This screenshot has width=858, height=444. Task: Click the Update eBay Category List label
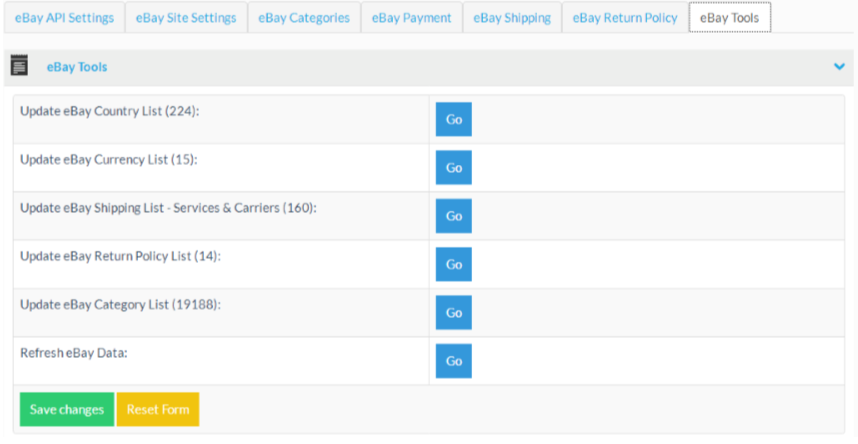tap(120, 304)
